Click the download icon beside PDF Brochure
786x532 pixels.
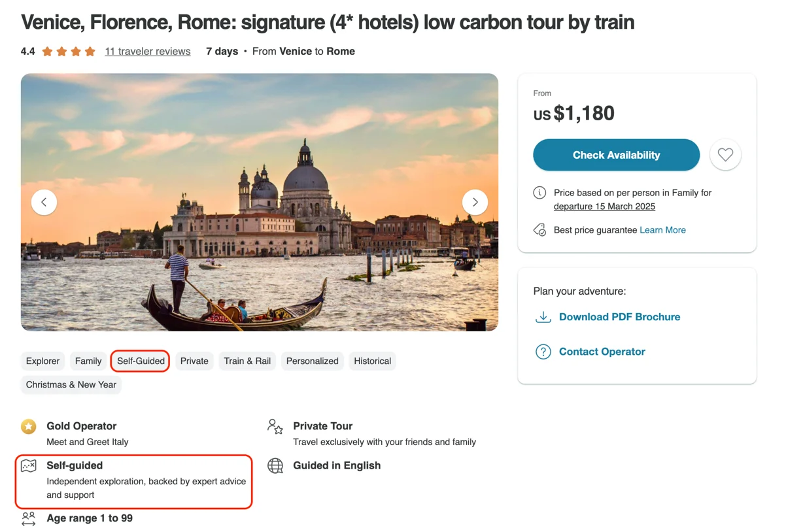coord(543,317)
